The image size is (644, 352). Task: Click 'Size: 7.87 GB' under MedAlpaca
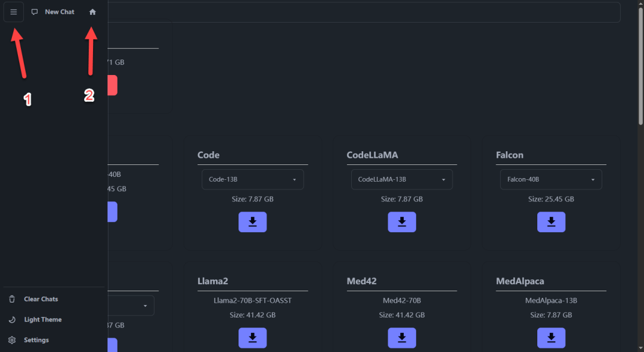coord(551,315)
